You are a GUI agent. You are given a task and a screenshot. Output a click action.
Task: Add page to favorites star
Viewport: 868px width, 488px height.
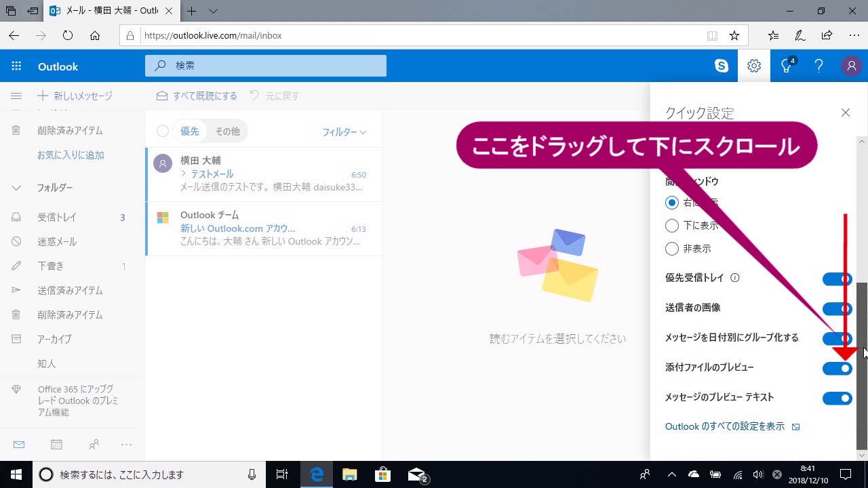pos(734,35)
